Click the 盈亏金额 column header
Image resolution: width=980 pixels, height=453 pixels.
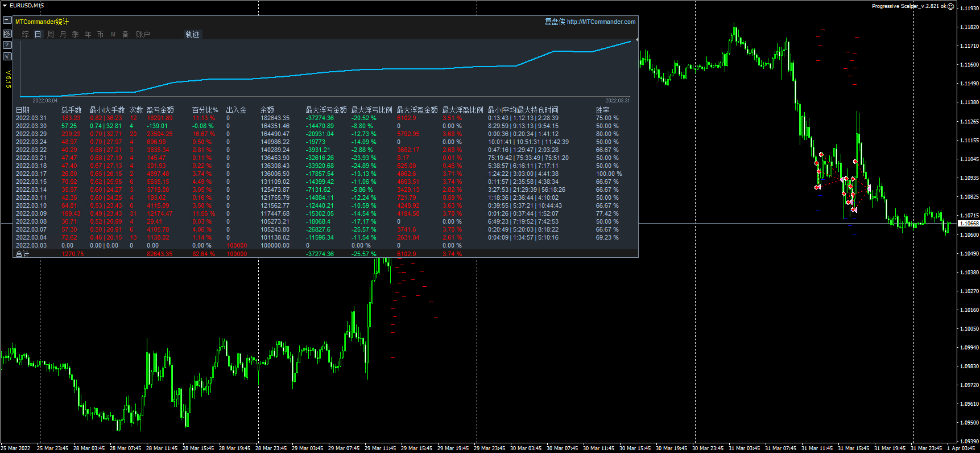[x=160, y=110]
